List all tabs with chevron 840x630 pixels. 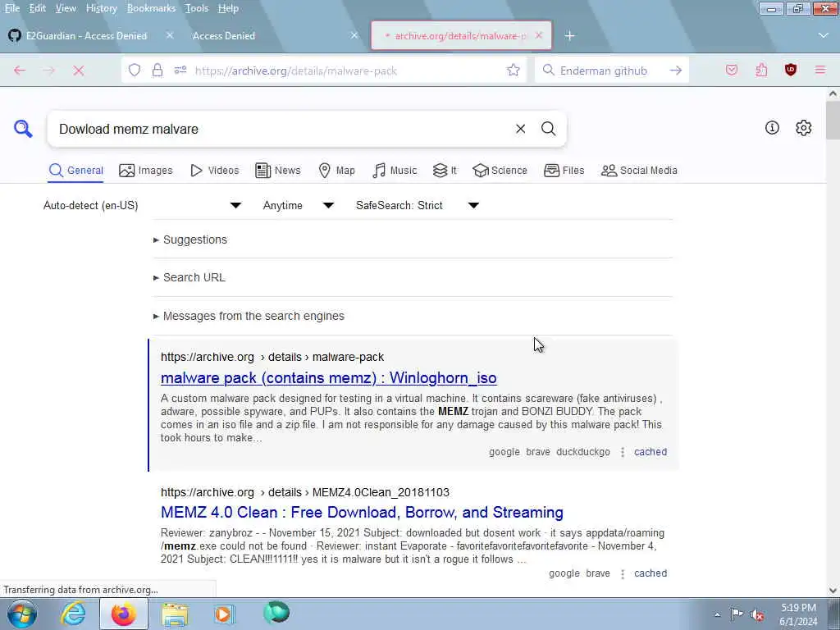[x=824, y=35]
